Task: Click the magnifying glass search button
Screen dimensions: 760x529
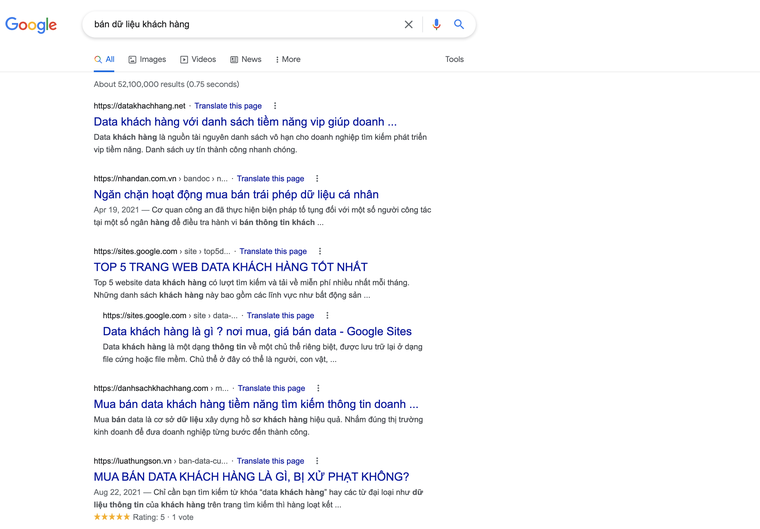Action: (x=459, y=24)
